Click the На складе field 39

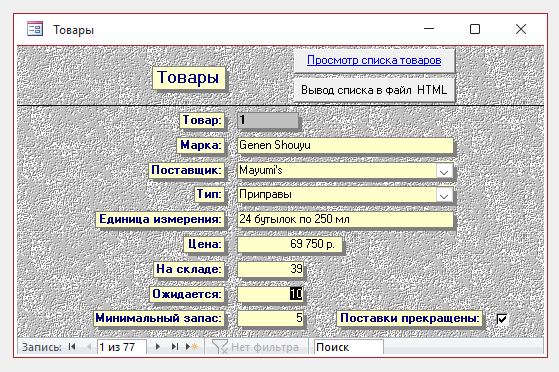[x=270, y=269]
